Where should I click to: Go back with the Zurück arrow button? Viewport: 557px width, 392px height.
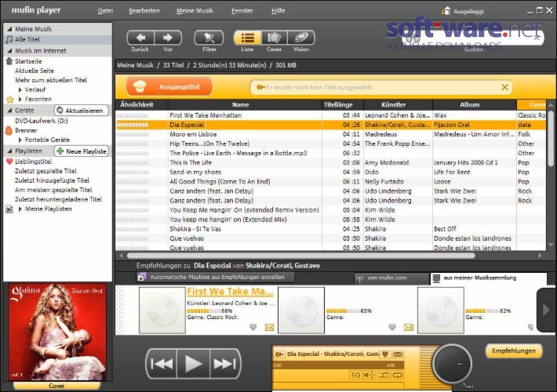click(140, 38)
